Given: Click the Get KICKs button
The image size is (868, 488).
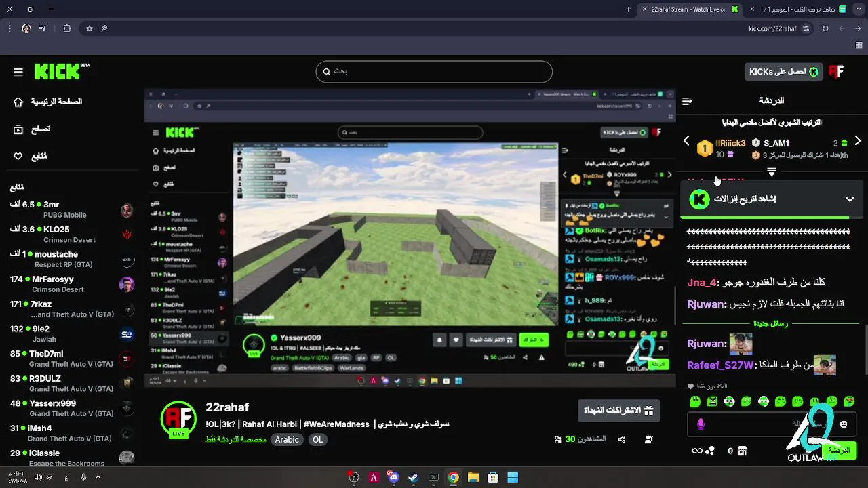Looking at the screenshot, I should point(783,72).
